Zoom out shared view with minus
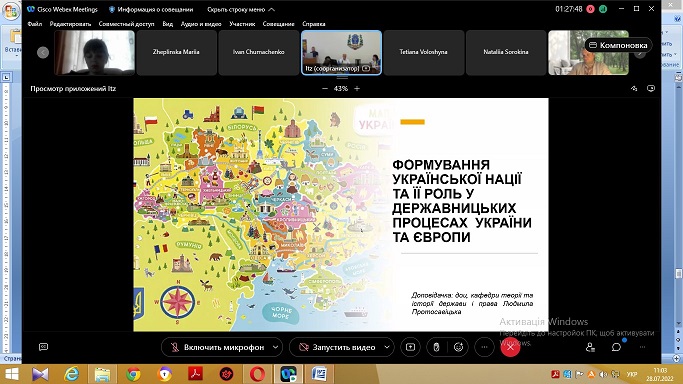This screenshot has width=683, height=384. click(x=325, y=88)
